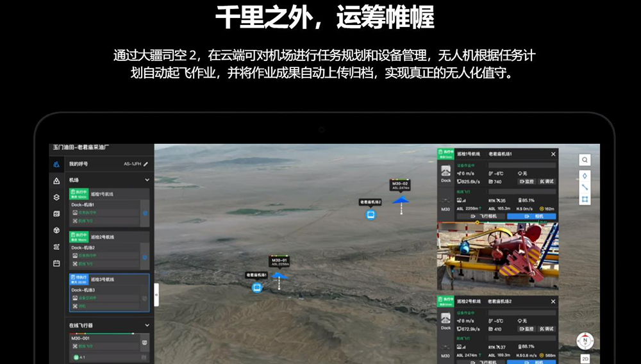Screen dimensions: 641x364
Task: Click the map search magnifier icon
Action: (585, 160)
